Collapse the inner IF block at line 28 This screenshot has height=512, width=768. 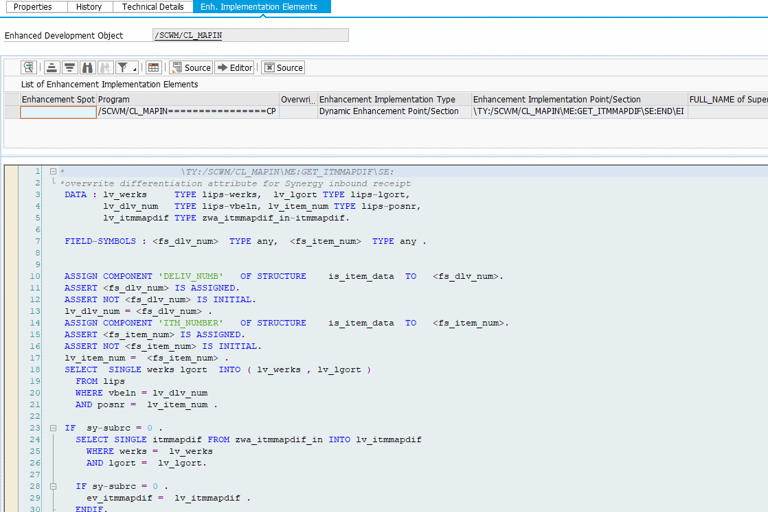[x=53, y=487]
